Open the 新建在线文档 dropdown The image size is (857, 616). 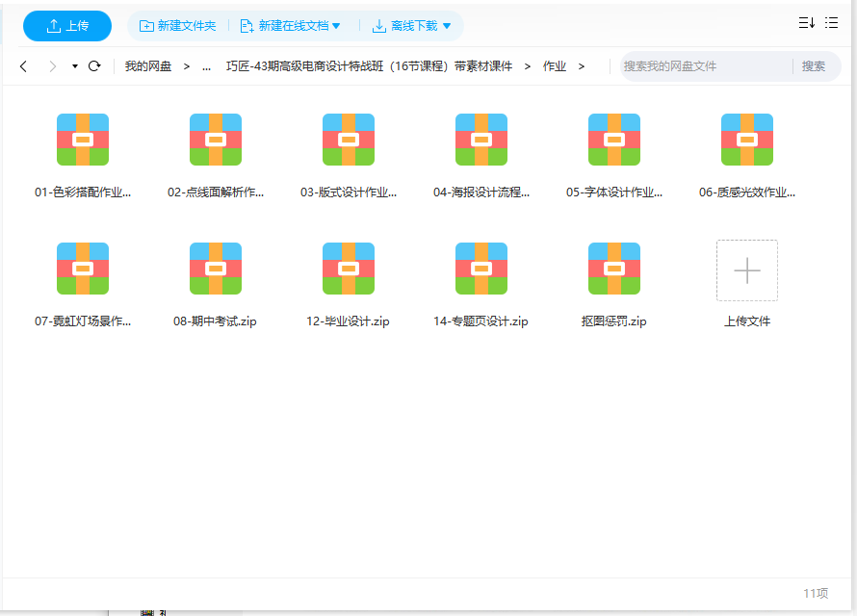point(290,26)
